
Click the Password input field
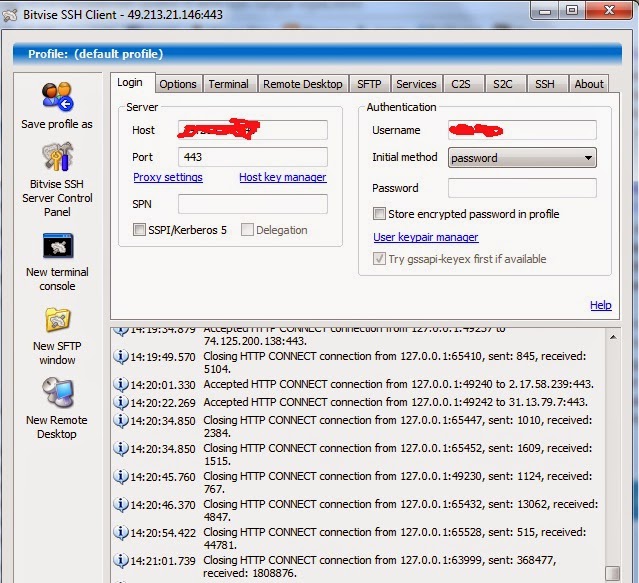(522, 188)
